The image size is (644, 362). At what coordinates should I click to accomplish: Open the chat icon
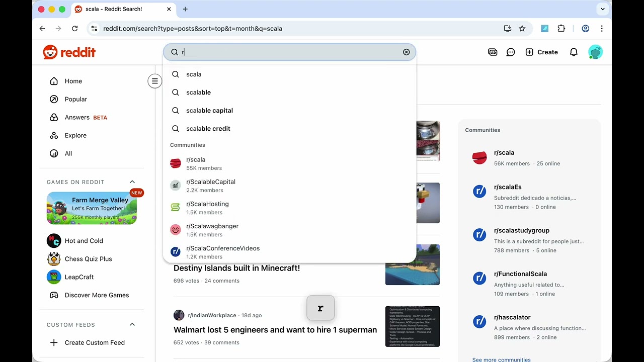511,52
